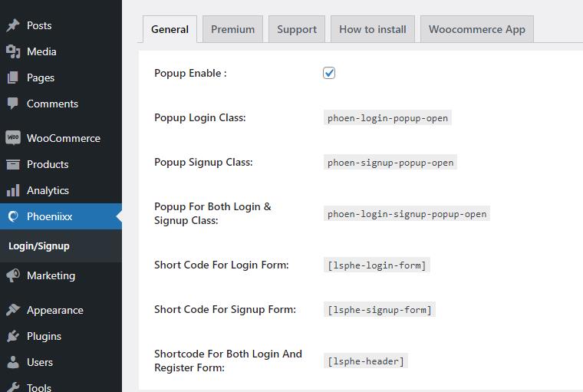Open the Support tab
The height and width of the screenshot is (392, 583).
(x=297, y=29)
